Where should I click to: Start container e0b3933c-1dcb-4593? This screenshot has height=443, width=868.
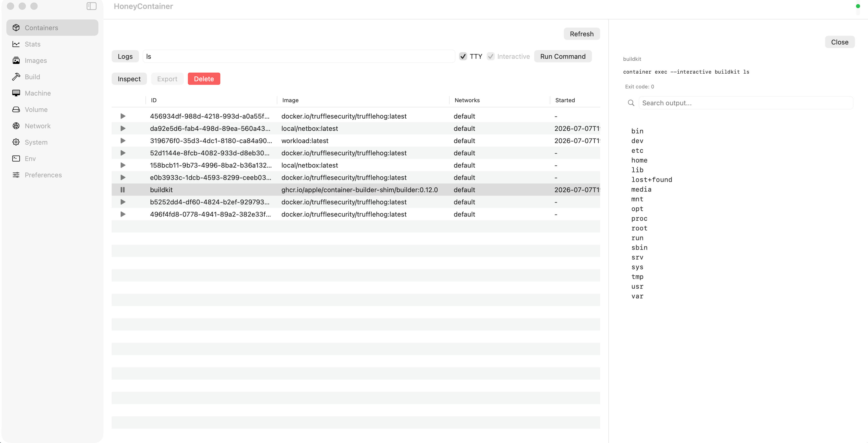(x=123, y=178)
